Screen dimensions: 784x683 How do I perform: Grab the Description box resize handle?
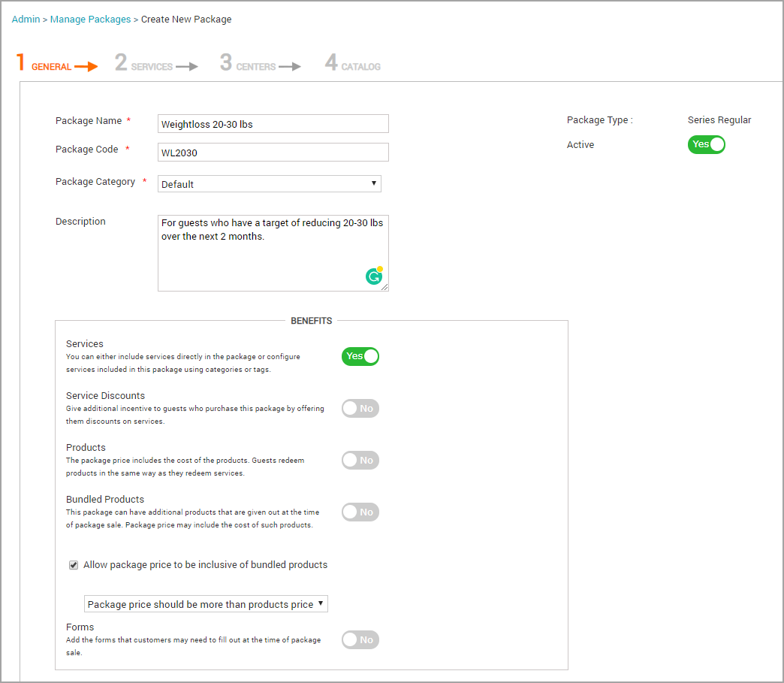tap(384, 287)
